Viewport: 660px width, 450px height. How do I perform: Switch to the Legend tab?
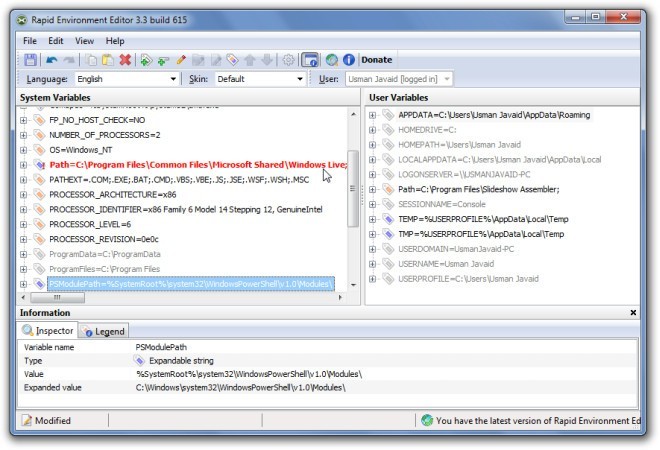[x=104, y=331]
